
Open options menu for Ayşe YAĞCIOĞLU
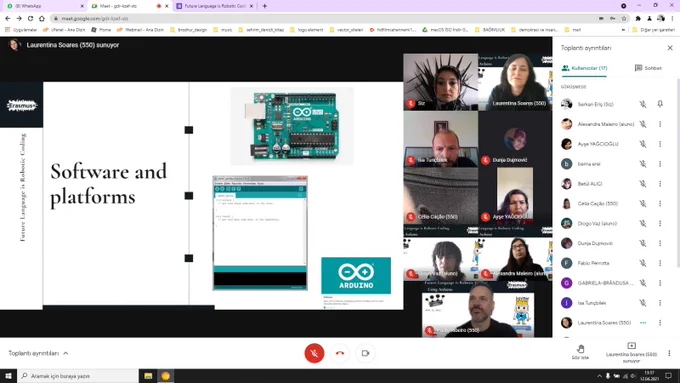660,144
